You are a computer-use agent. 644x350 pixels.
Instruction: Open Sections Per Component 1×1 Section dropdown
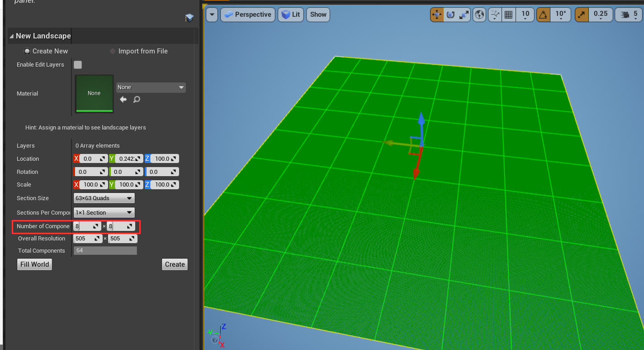tap(104, 212)
